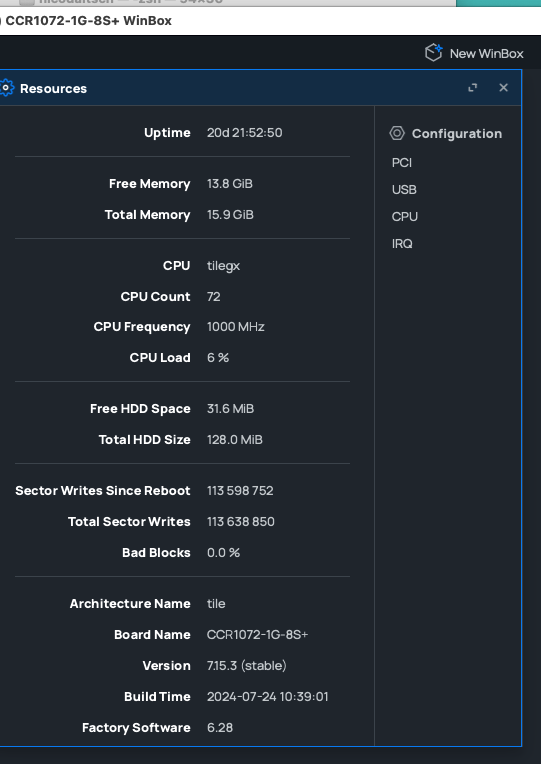Select the Architecture Name value tile

coord(216,604)
